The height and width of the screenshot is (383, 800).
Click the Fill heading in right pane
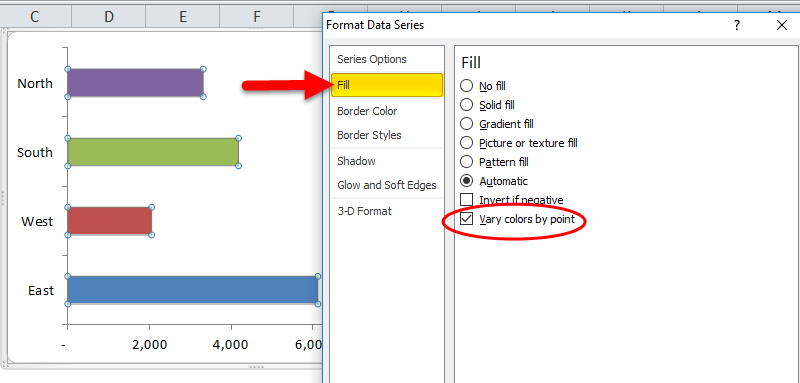471,63
